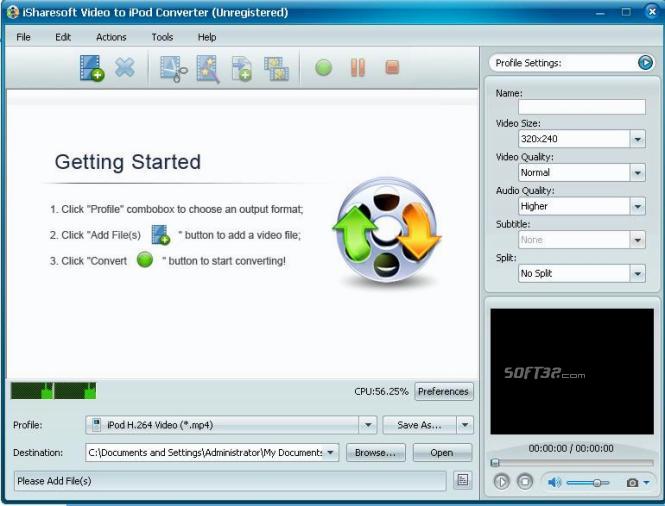
Task: Open the Edit menu
Action: point(63,37)
